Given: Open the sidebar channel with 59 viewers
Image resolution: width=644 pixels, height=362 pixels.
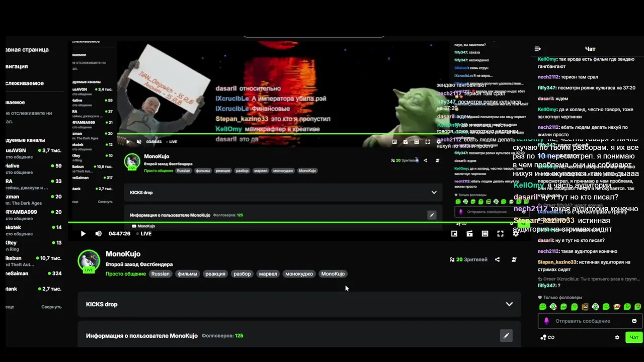Looking at the screenshot, I should [34, 169].
